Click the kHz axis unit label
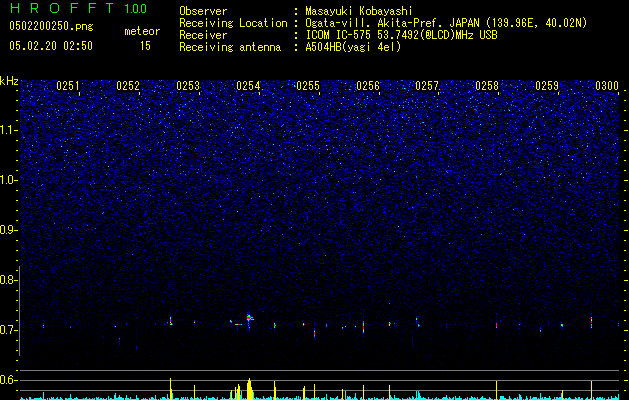Screen dimensions: 629x400 [x=9, y=81]
